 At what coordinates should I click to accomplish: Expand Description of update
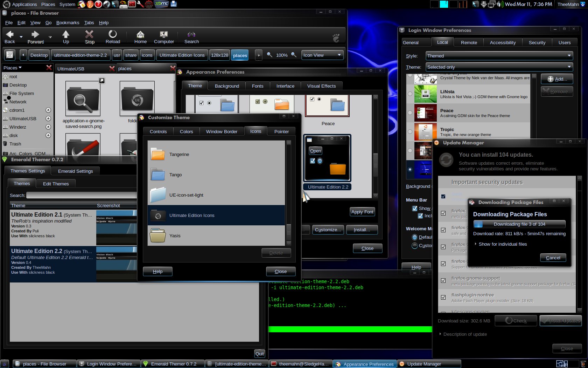click(x=463, y=334)
